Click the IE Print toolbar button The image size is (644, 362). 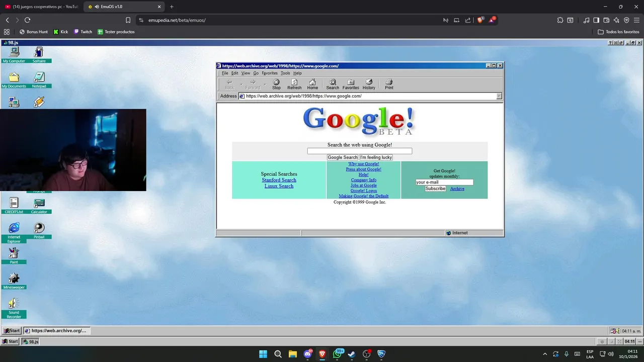coord(389,84)
